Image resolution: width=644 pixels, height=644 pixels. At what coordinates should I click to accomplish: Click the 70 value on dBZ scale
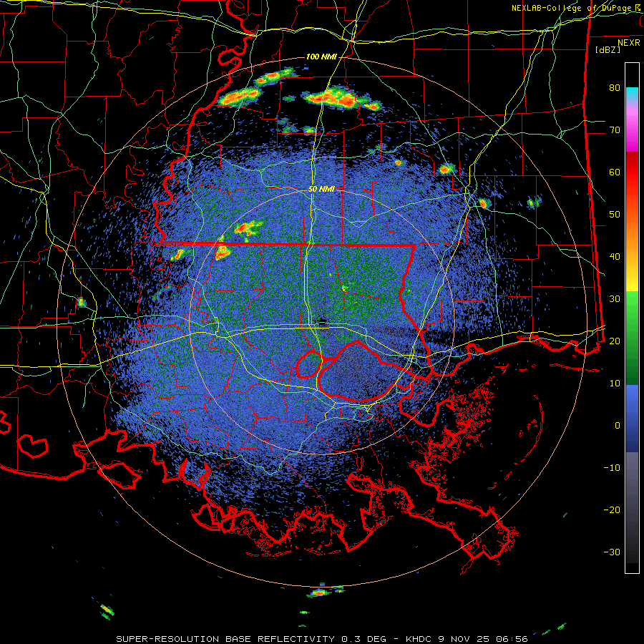click(x=615, y=130)
